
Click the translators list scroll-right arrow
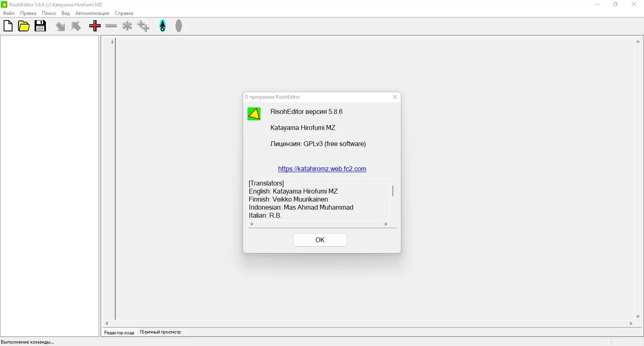coord(386,224)
